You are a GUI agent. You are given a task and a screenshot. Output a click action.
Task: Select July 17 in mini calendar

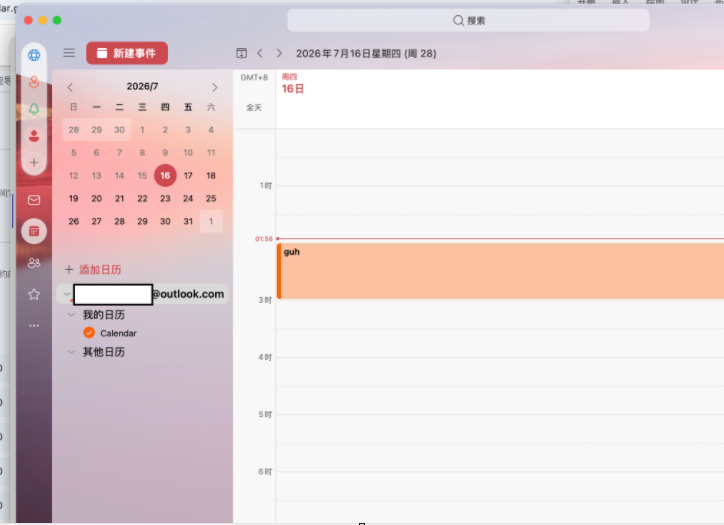(188, 175)
